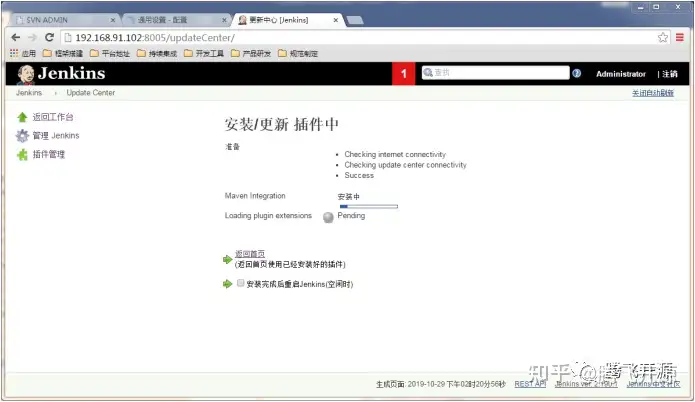Viewport: 695px width, 402px height.
Task: Click the 安装中 status text
Action: pos(348,196)
